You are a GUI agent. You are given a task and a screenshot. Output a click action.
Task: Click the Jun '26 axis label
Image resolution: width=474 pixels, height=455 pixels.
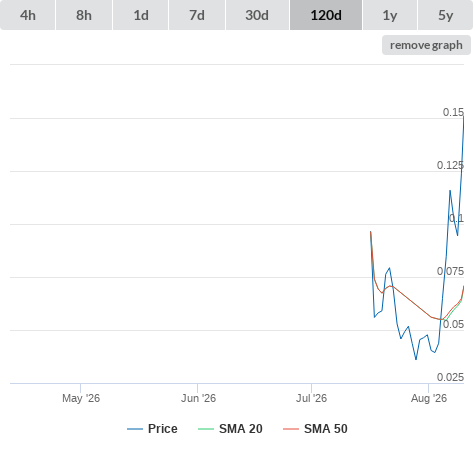point(198,398)
